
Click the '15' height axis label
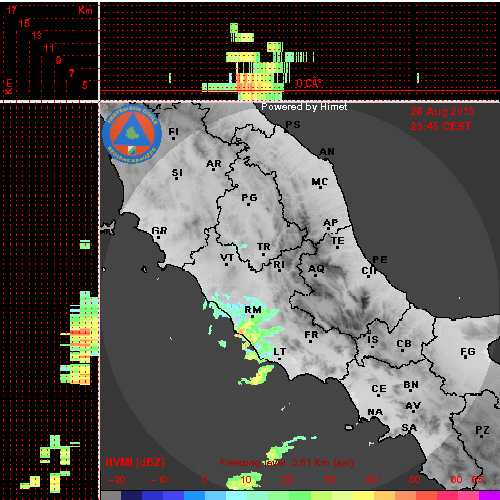pos(24,23)
